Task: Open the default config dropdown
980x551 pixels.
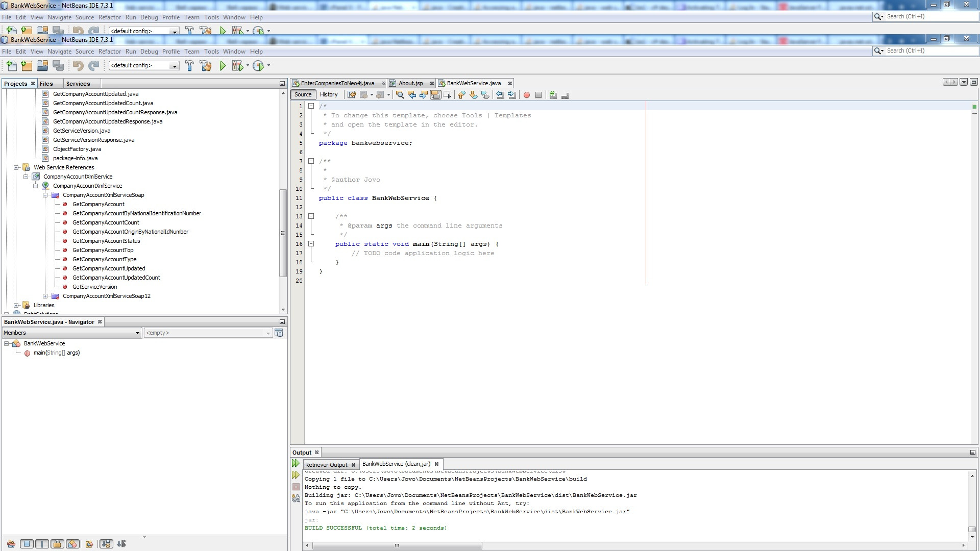Action: pyautogui.click(x=143, y=65)
